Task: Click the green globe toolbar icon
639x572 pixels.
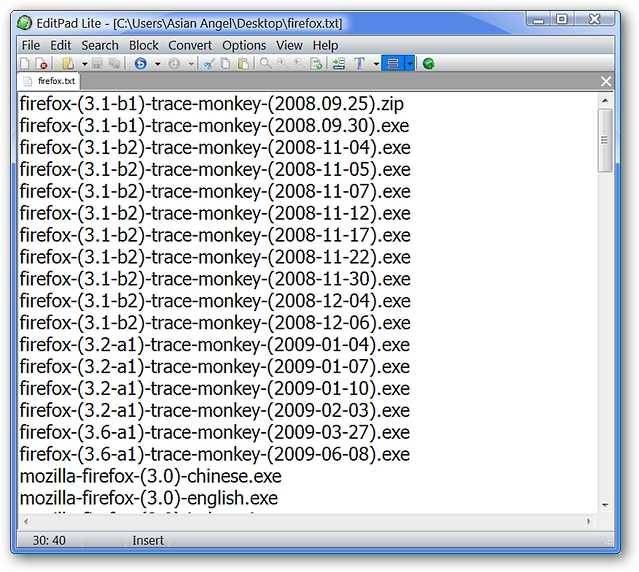Action: pos(428,64)
